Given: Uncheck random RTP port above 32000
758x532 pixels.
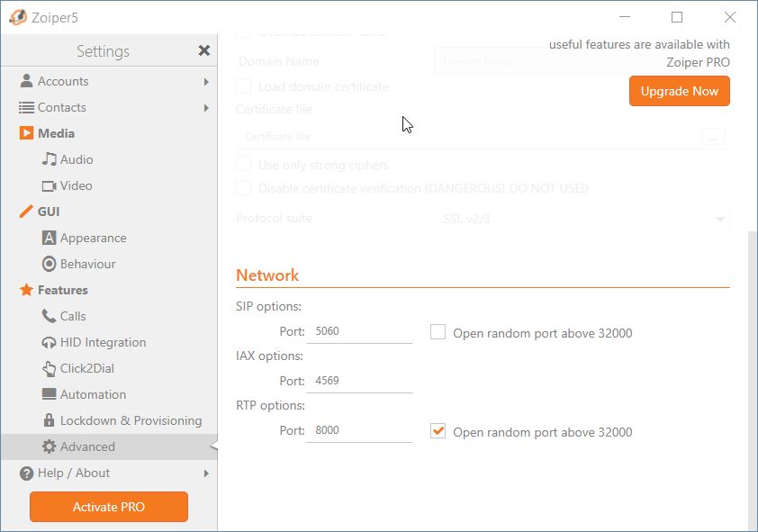Looking at the screenshot, I should click(x=438, y=430).
